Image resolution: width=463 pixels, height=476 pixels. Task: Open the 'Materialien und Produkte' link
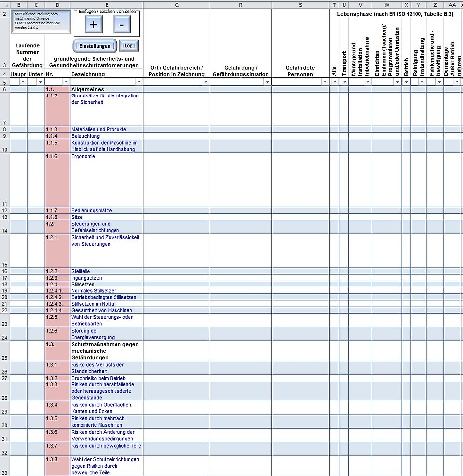(x=99, y=129)
